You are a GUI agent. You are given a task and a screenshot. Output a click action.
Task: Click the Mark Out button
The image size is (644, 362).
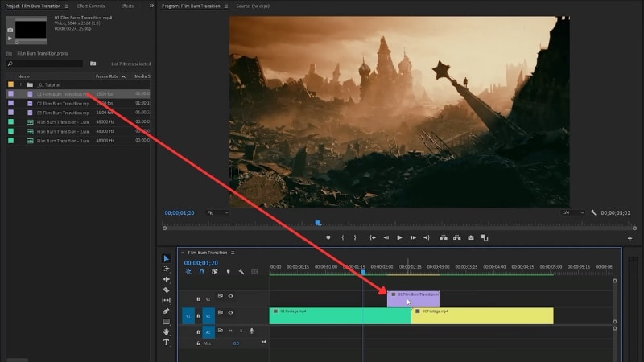click(355, 237)
